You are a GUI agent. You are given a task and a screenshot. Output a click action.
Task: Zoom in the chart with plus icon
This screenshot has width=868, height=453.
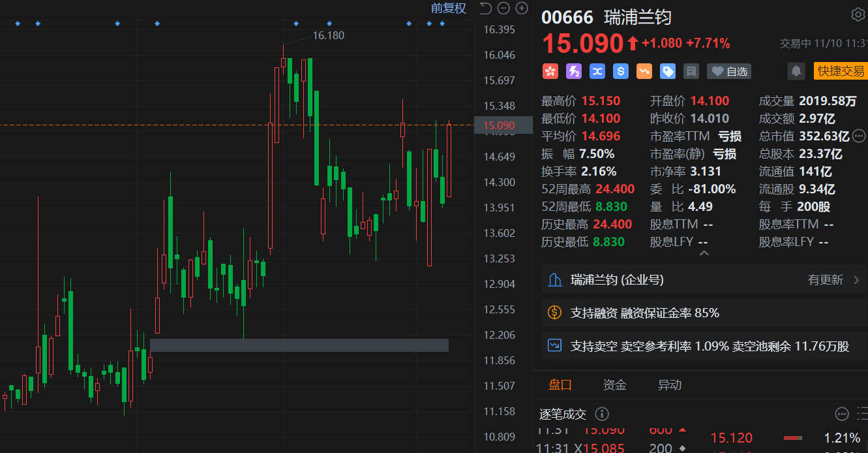tap(522, 8)
